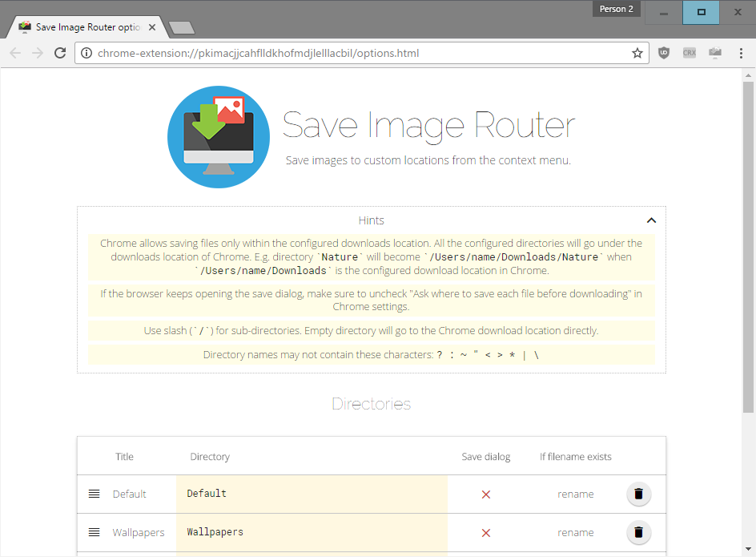Click the Title column header
This screenshot has height=557, width=756.
tap(124, 457)
